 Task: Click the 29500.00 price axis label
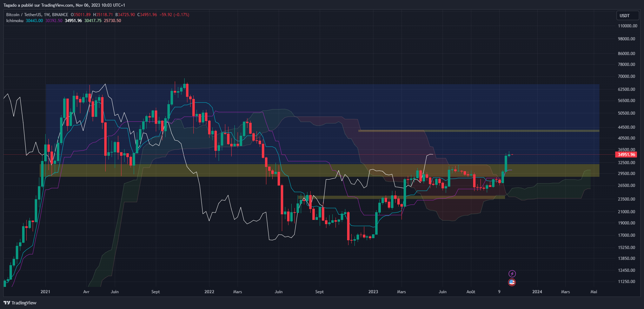tap(626, 174)
